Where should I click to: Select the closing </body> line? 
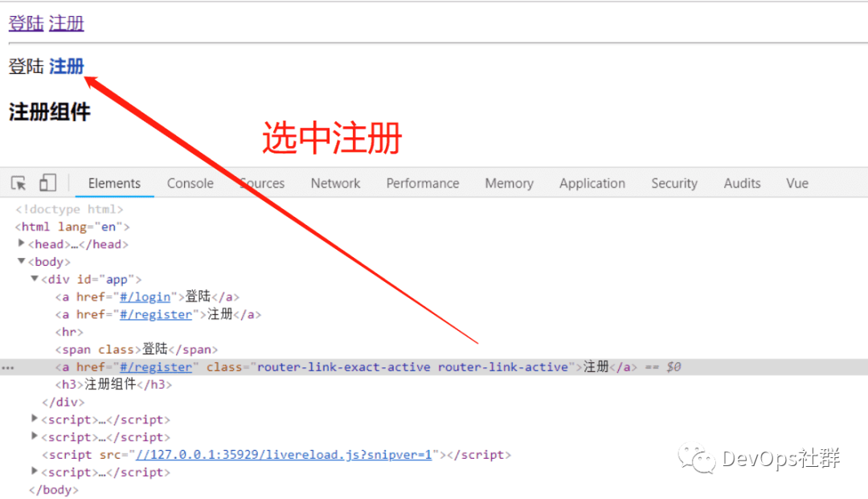click(54, 490)
